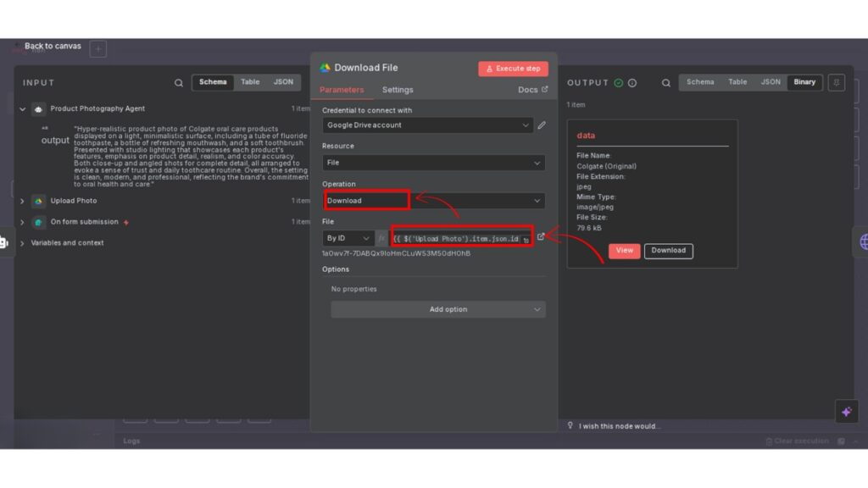Open the Operation dropdown showing Download

click(x=433, y=201)
